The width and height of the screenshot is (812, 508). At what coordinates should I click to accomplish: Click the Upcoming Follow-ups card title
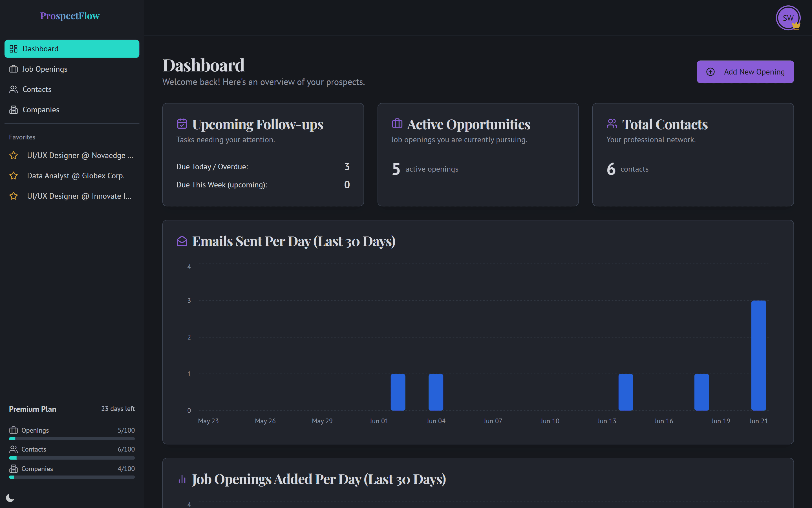(257, 124)
